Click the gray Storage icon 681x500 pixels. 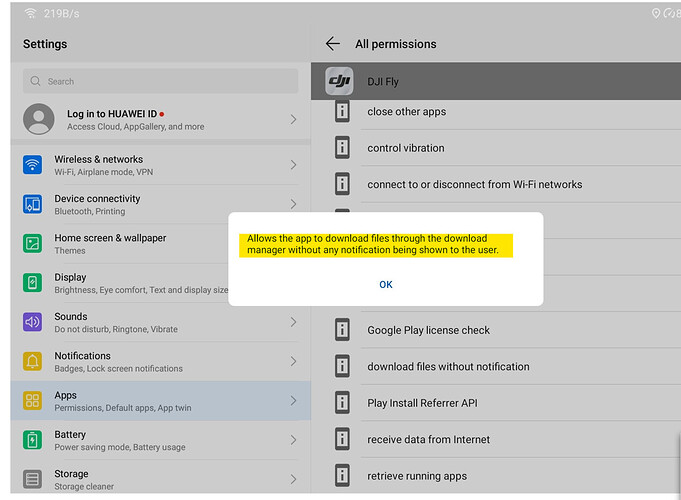[x=33, y=480]
